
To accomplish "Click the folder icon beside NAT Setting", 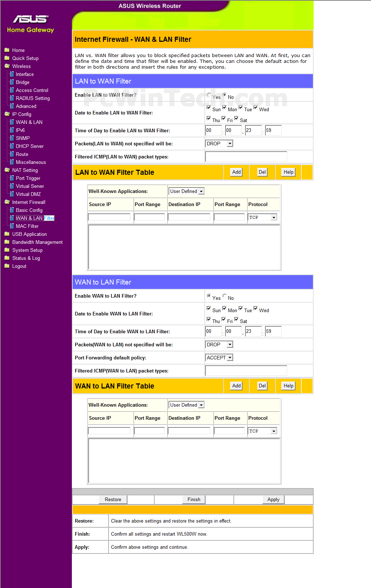I will (x=7, y=170).
